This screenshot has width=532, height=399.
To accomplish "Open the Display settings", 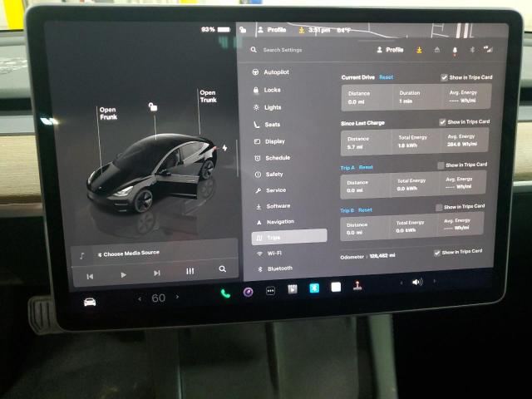I will [269, 141].
